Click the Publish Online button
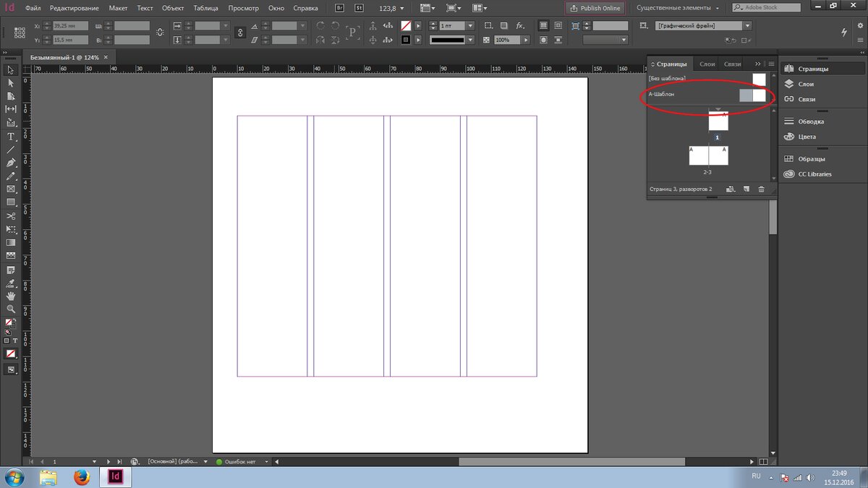The image size is (868, 488). (595, 8)
